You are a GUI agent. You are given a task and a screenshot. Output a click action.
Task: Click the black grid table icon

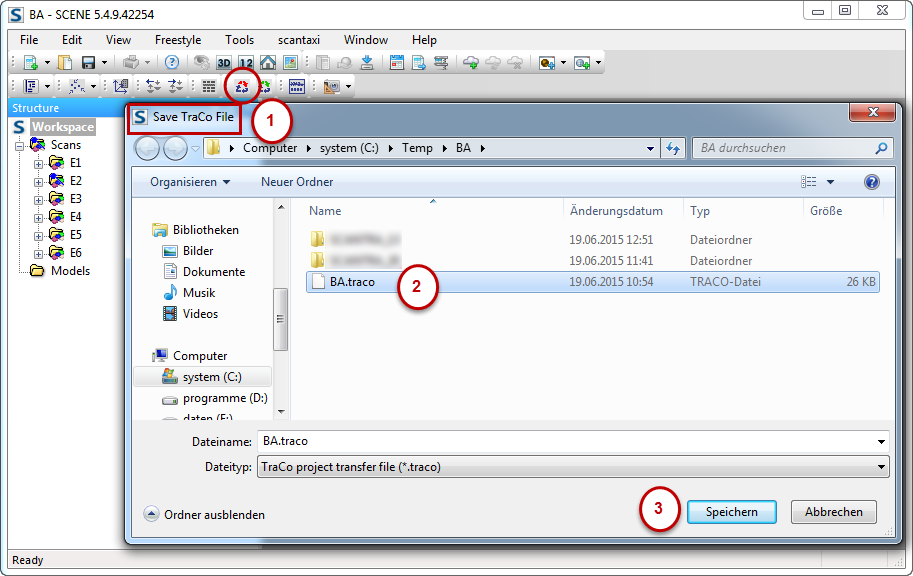tap(208, 87)
